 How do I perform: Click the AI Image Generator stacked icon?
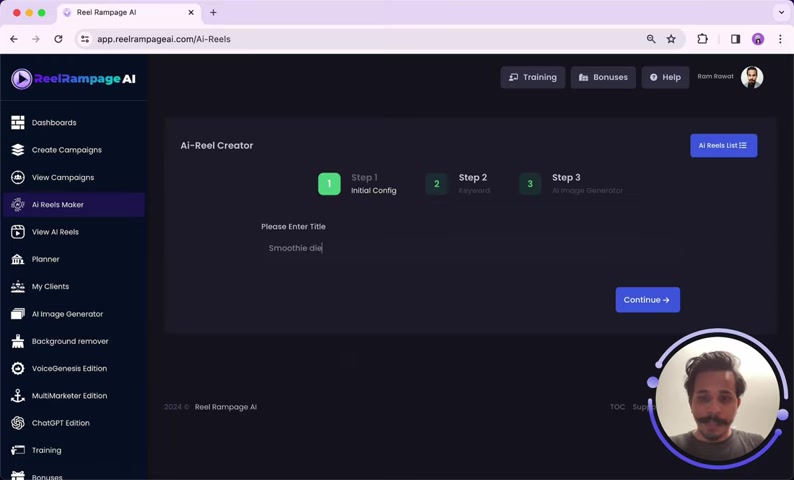18,314
